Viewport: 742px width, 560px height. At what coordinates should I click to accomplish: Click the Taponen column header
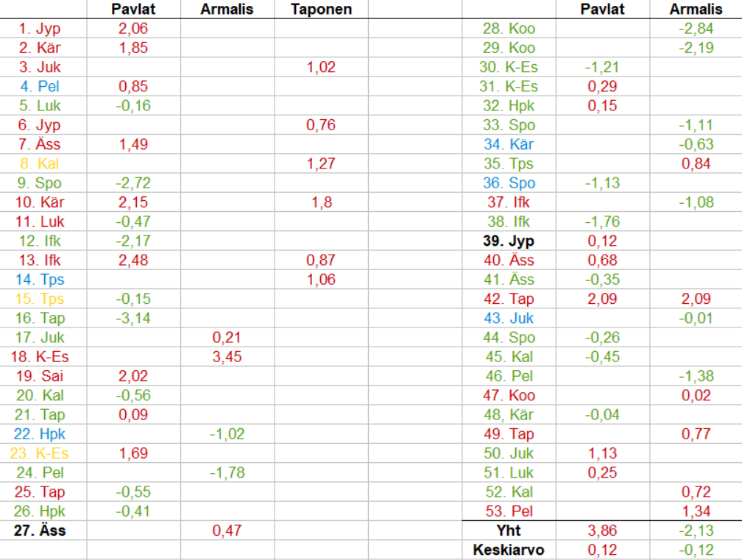pos(321,10)
